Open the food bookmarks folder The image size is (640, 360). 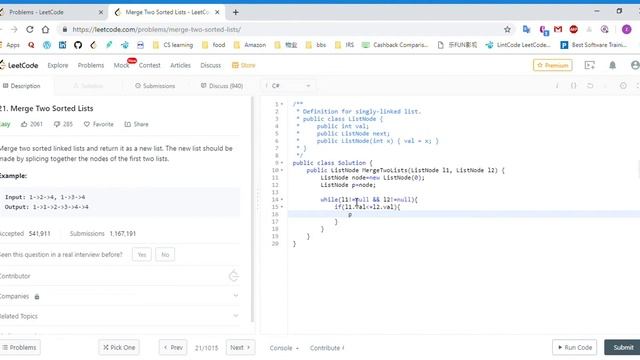click(x=213, y=45)
